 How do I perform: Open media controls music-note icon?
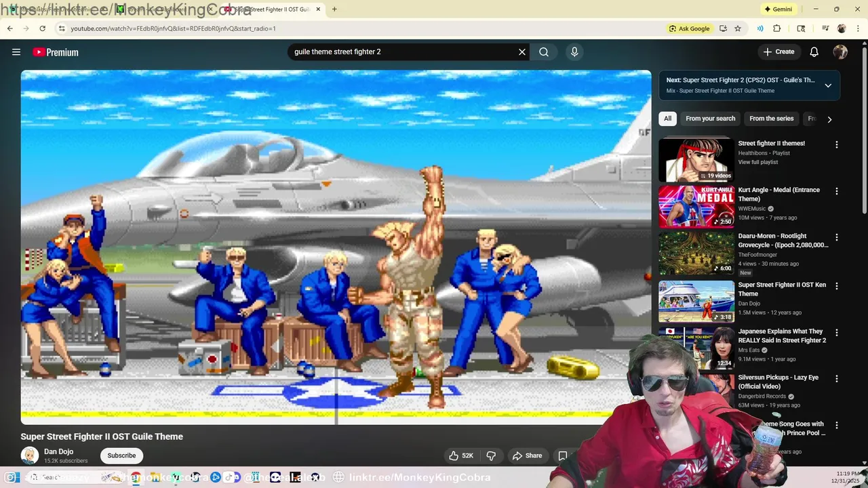pos(825,28)
